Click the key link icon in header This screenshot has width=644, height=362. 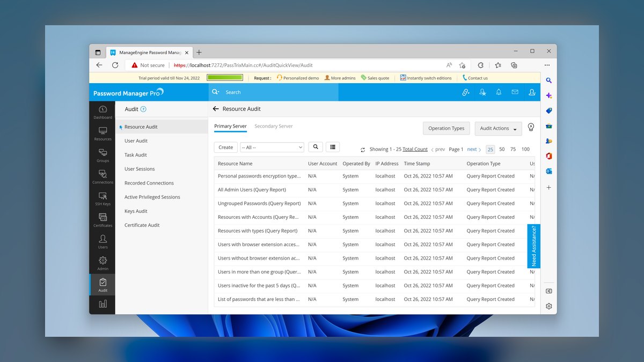466,92
